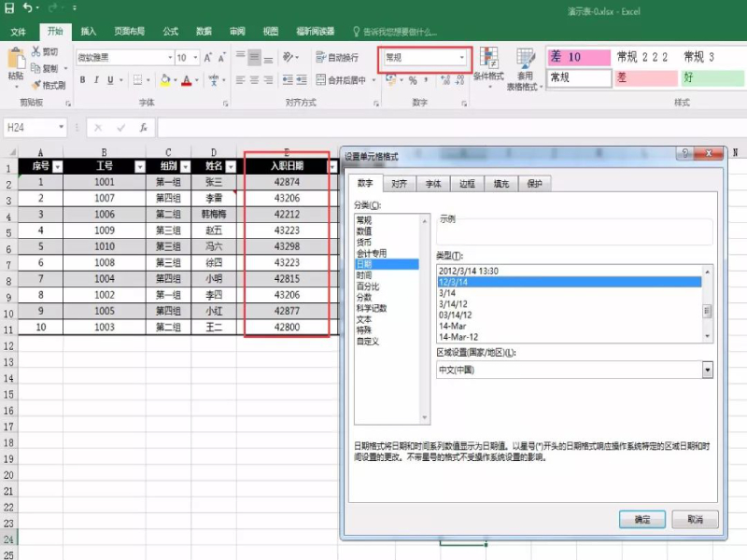
Task: Select 3/14/12 in the type list
Action: [x=452, y=303]
